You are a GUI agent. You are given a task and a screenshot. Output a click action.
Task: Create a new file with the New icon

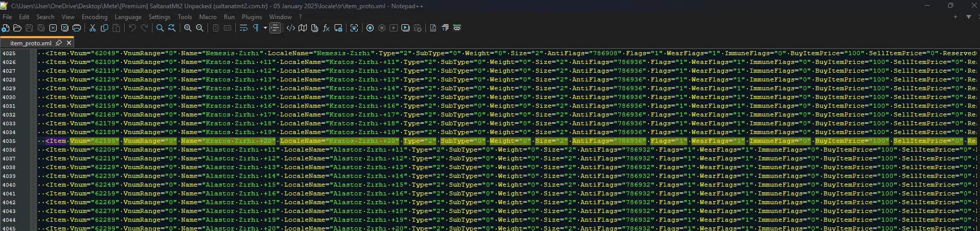click(6, 28)
